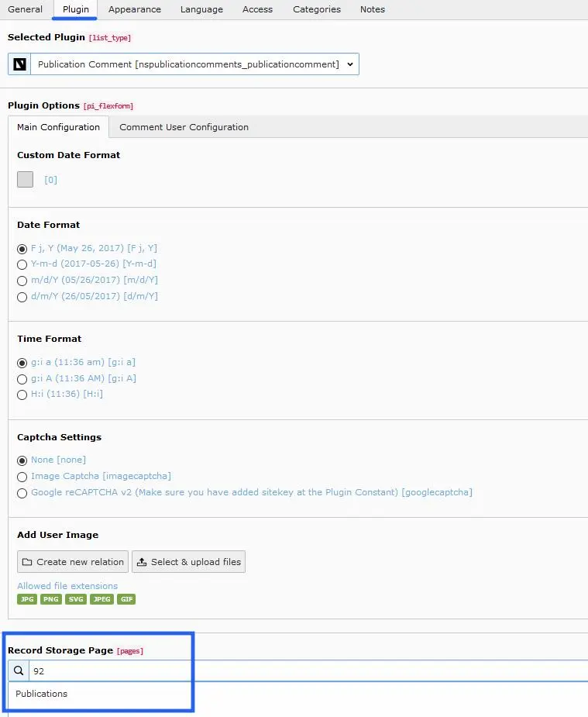The height and width of the screenshot is (717, 588).
Task: Toggle the Custom Date Format checkbox
Action: [25, 179]
